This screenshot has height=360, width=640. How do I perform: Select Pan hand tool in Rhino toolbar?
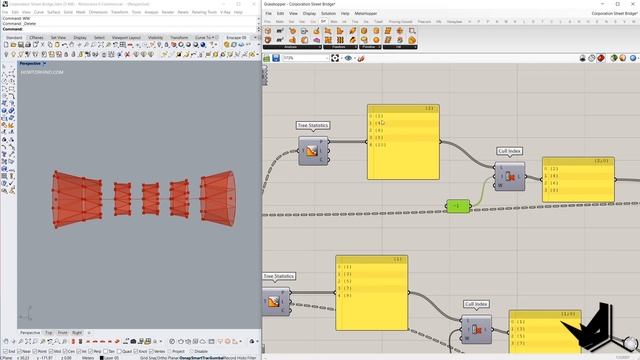click(x=71, y=44)
